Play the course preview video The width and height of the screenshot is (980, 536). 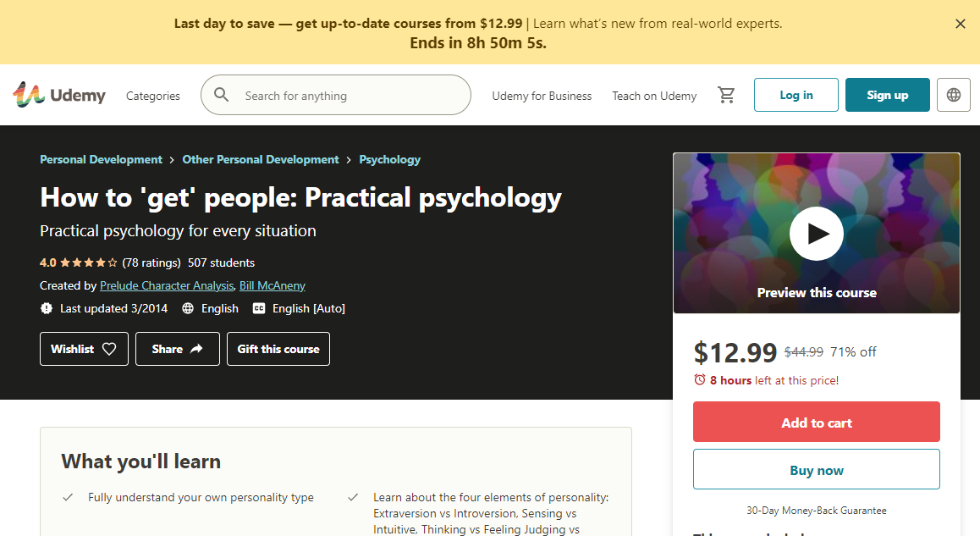click(x=816, y=233)
